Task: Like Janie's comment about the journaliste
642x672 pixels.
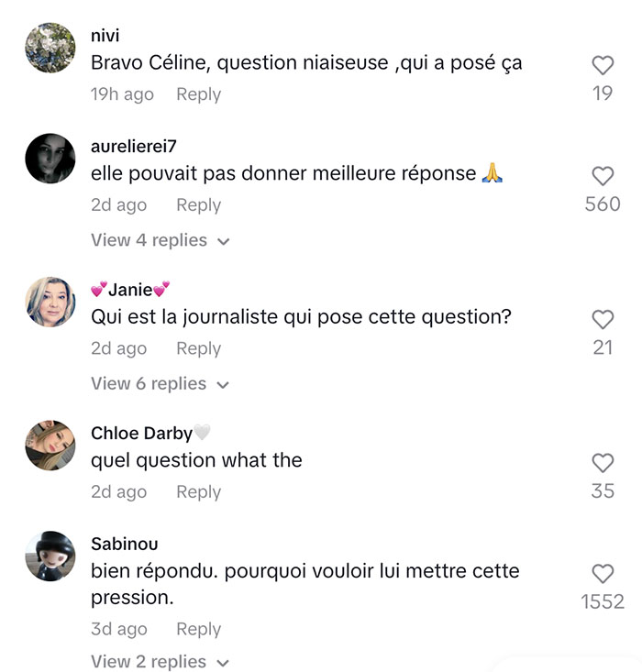Action: click(603, 320)
